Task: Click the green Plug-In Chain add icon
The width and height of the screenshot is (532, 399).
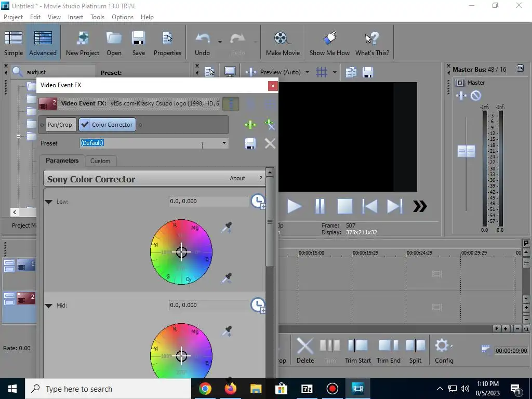Action: click(x=250, y=125)
